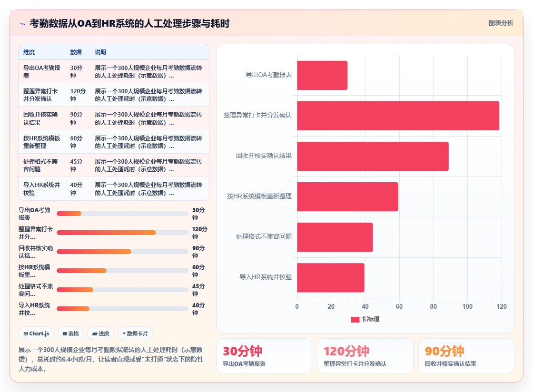Click the 说明 column header

pos(100,52)
